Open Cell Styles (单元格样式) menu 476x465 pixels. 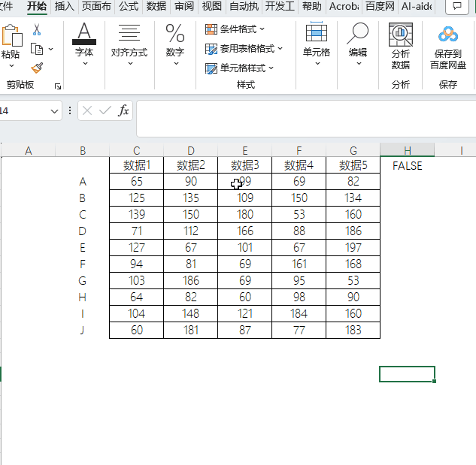point(240,68)
